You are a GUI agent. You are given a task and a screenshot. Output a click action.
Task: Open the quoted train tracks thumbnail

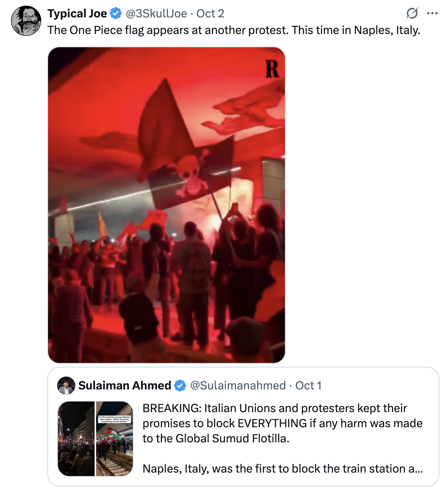coord(115,439)
